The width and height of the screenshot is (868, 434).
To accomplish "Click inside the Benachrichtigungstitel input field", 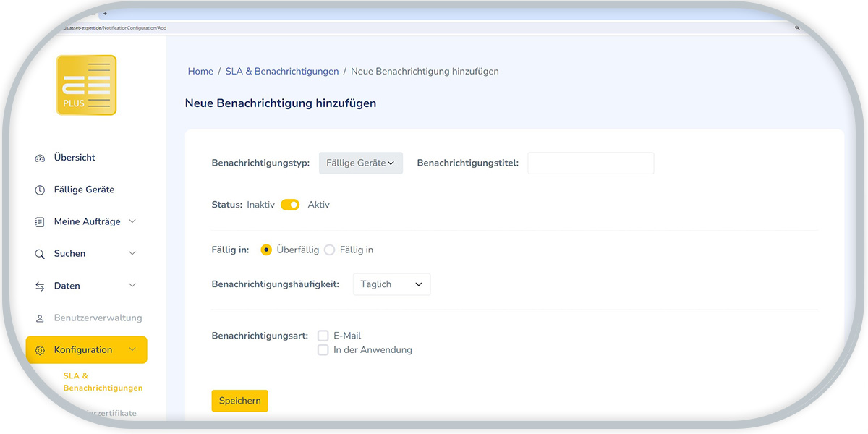I will pos(590,163).
